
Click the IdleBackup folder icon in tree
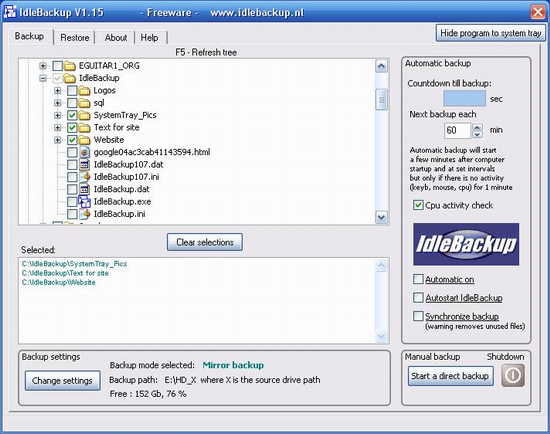point(70,78)
